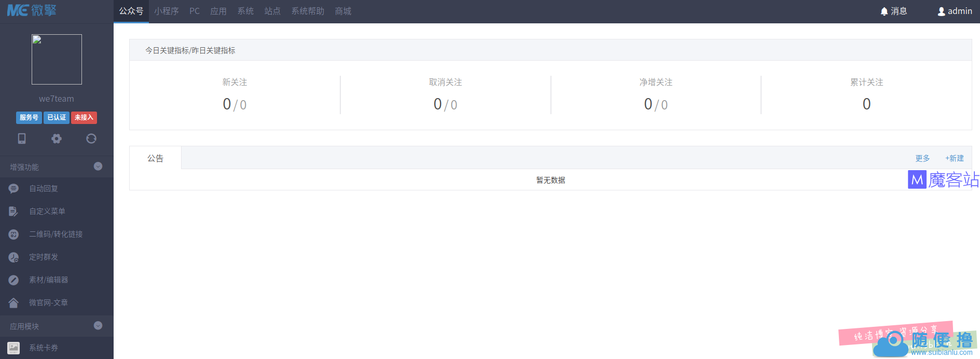Image resolution: width=980 pixels, height=359 pixels.
Task: Click the we7team account name
Action: [57, 99]
